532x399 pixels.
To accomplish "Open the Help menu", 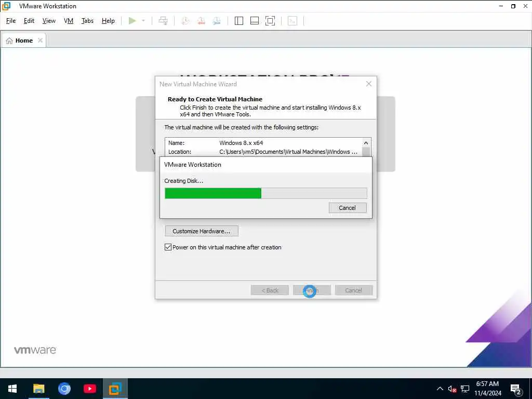I will [x=108, y=21].
